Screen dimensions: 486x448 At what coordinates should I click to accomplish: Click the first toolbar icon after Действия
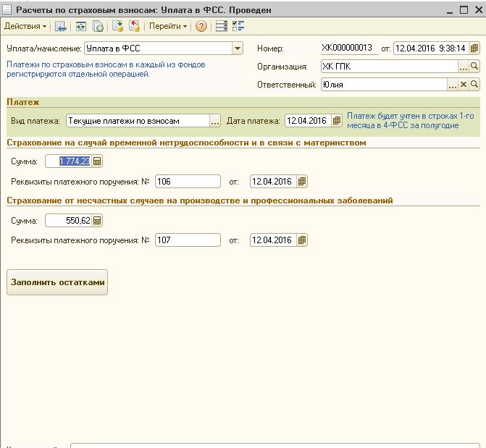61,26
